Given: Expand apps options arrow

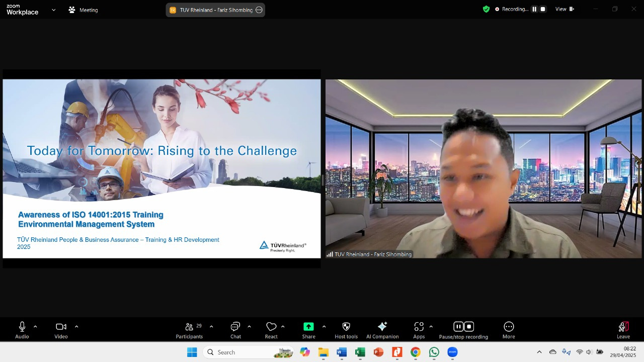Looking at the screenshot, I should click(431, 327).
